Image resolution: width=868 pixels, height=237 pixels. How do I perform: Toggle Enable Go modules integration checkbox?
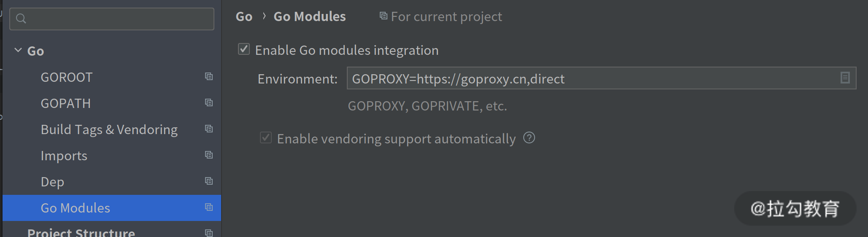tap(244, 49)
